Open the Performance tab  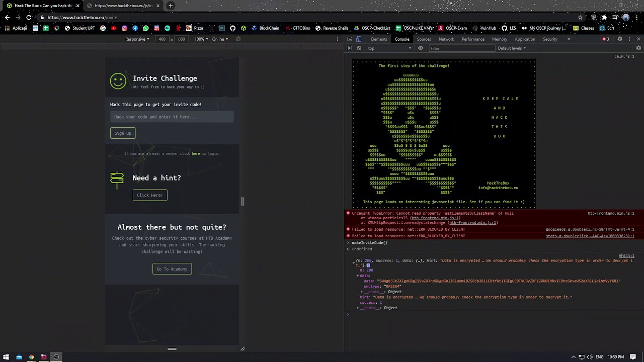pyautogui.click(x=473, y=39)
